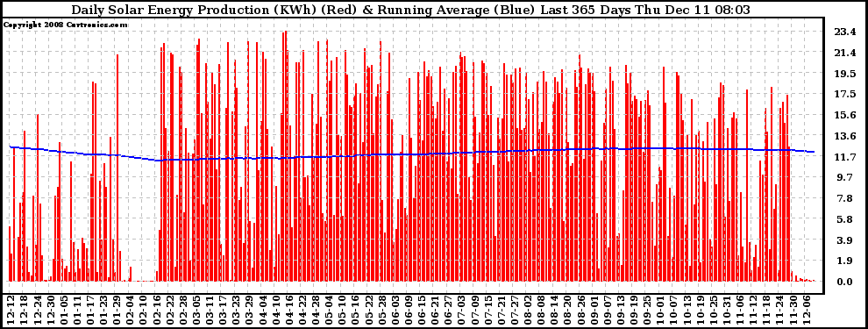868x329 pixels.
Task: Click the 09-19 date label
Action: pyautogui.click(x=634, y=310)
